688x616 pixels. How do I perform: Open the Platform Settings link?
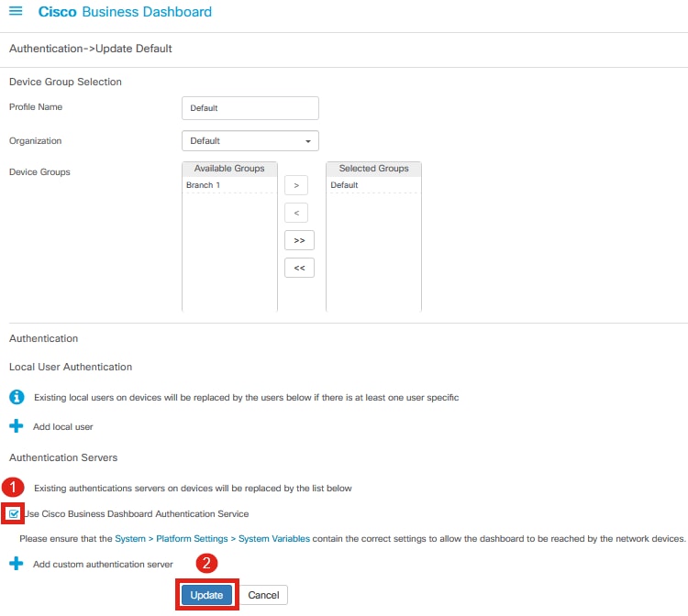[x=192, y=538]
